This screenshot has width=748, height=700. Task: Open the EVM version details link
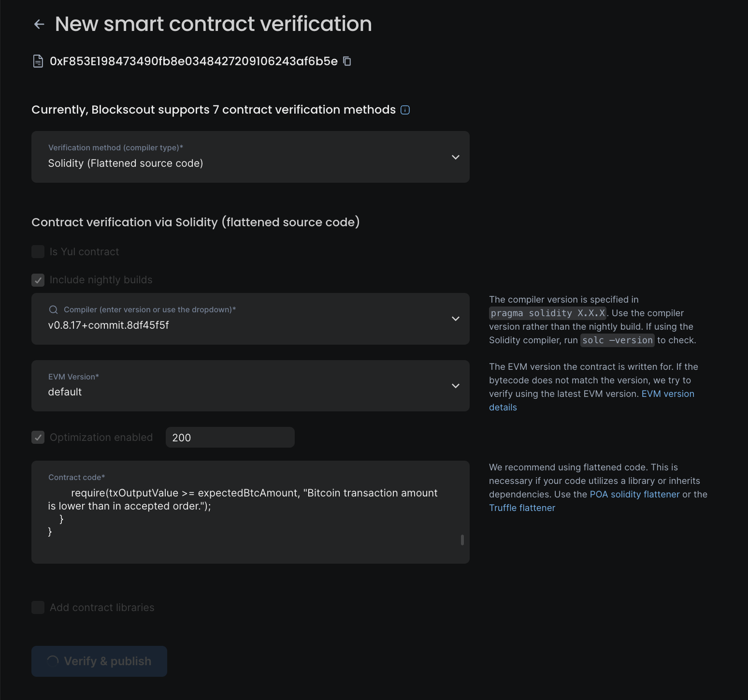point(668,394)
